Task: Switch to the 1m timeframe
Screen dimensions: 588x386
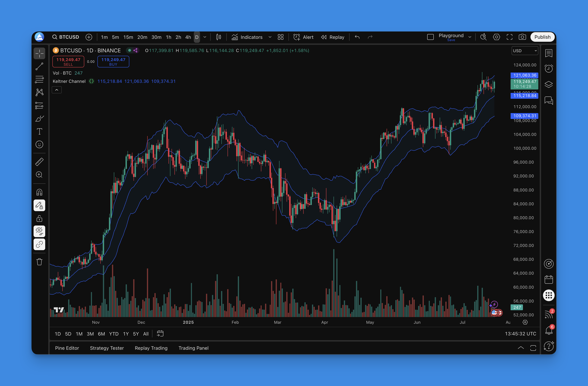Action: click(104, 37)
